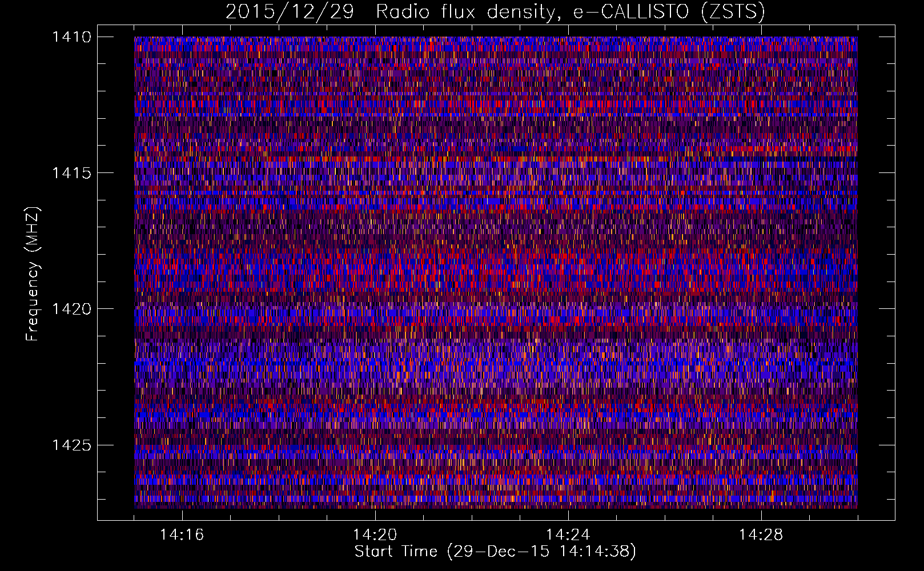Viewport: 924px width, 571px height.
Task: Click the Start Time axis caption
Action: (495, 552)
